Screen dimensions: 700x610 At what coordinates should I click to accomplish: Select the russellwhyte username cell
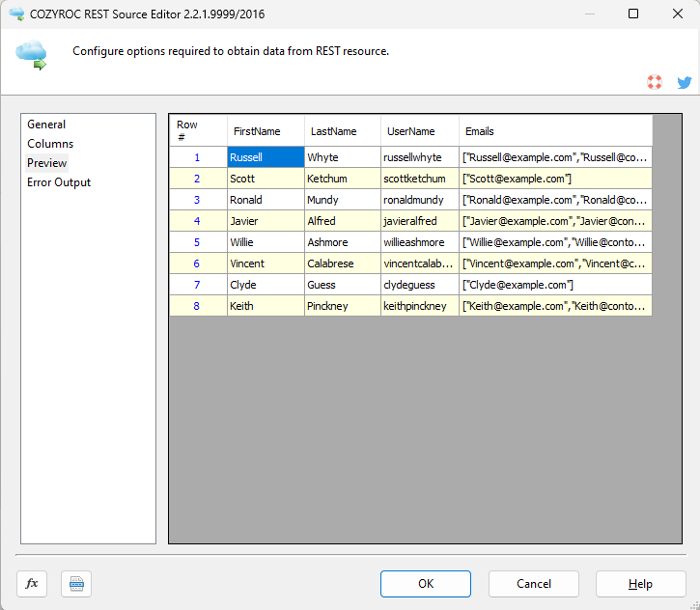[x=420, y=157]
